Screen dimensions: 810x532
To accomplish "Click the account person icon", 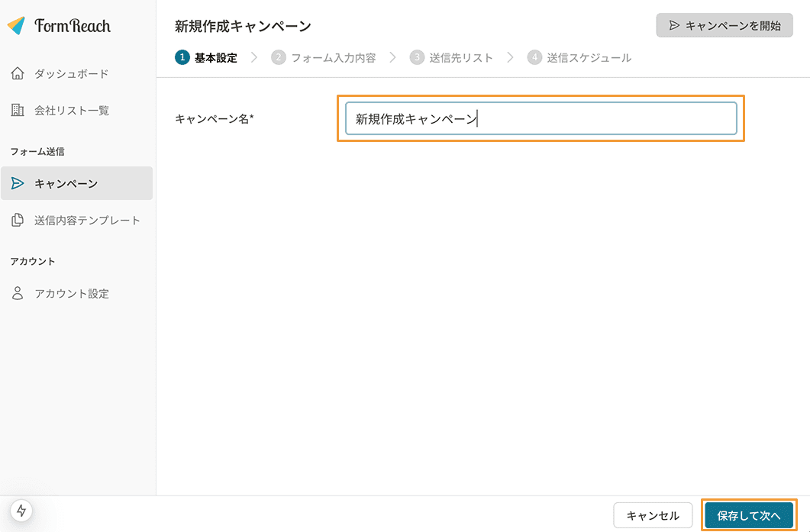I will pos(18,293).
